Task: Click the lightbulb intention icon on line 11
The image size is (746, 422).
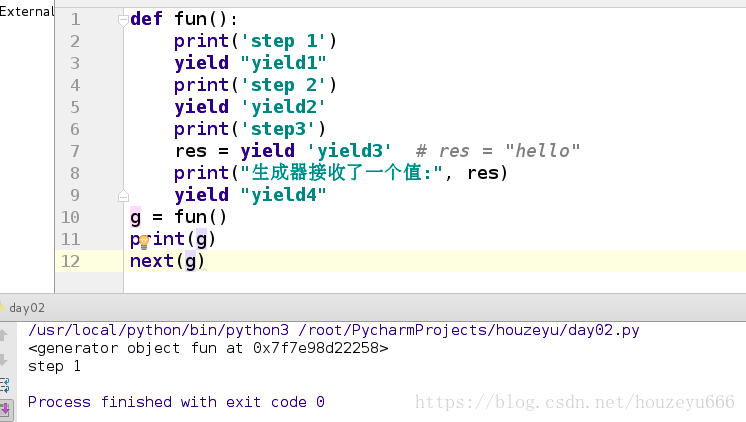Action: [144, 242]
